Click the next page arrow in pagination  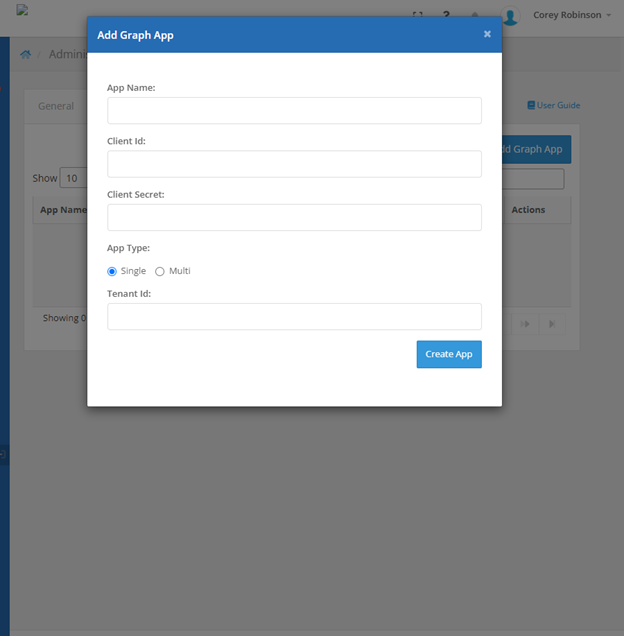(525, 323)
